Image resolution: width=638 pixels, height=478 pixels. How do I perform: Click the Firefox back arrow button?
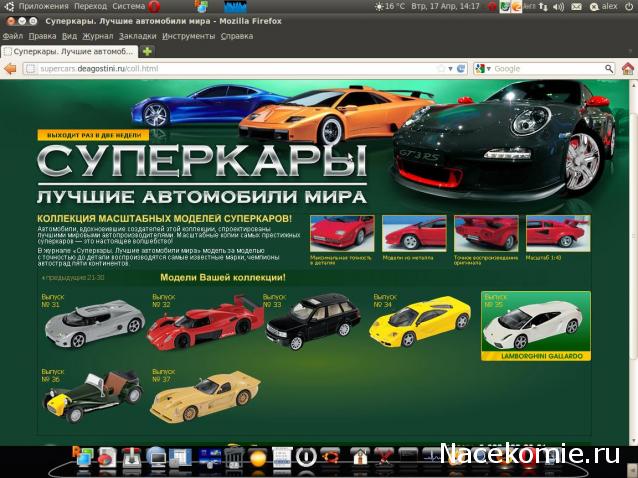click(x=10, y=69)
